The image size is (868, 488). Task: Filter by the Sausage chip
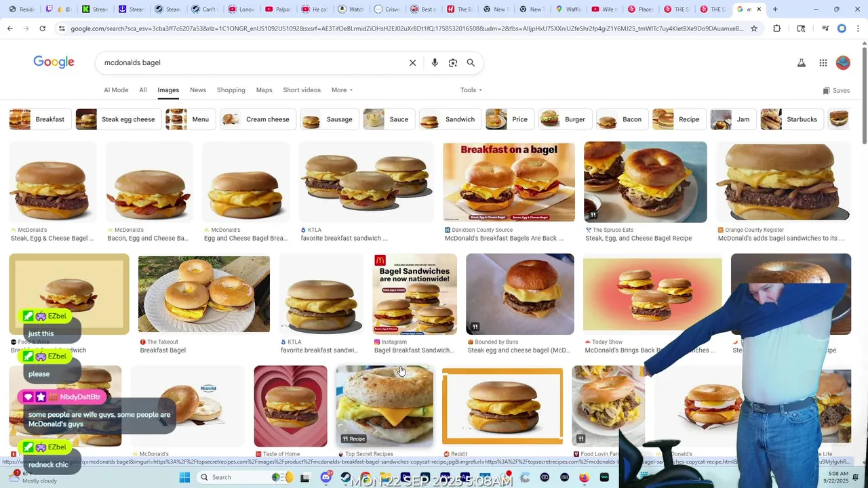330,119
